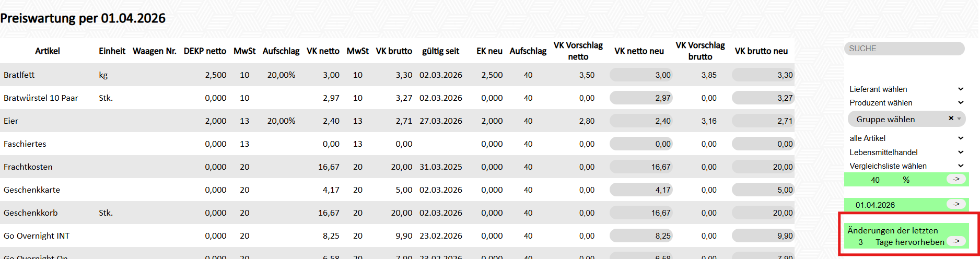Image resolution: width=980 pixels, height=259 pixels.
Task: Edit VK brutto neu for Eier
Action: (x=763, y=121)
